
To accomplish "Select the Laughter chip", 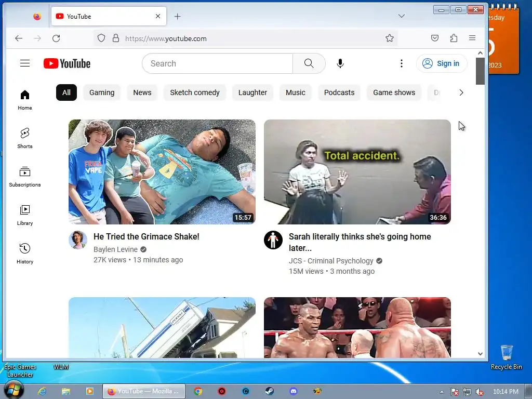I will coord(252,92).
